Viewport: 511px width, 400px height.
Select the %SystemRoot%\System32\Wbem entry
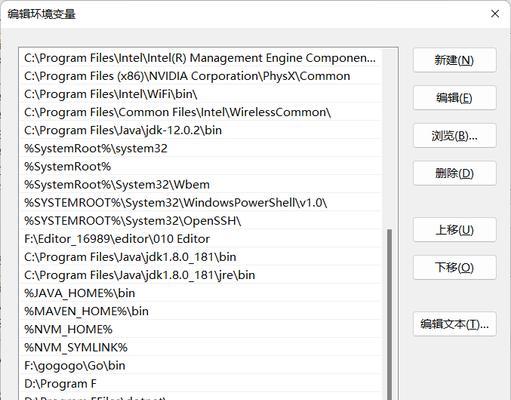pos(200,184)
